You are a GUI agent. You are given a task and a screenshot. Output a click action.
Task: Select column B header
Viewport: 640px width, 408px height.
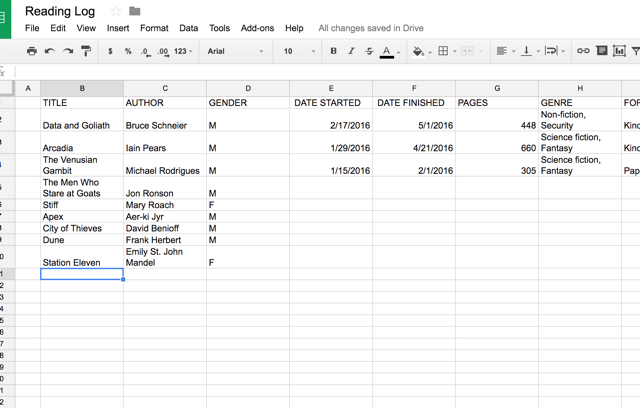coord(82,89)
